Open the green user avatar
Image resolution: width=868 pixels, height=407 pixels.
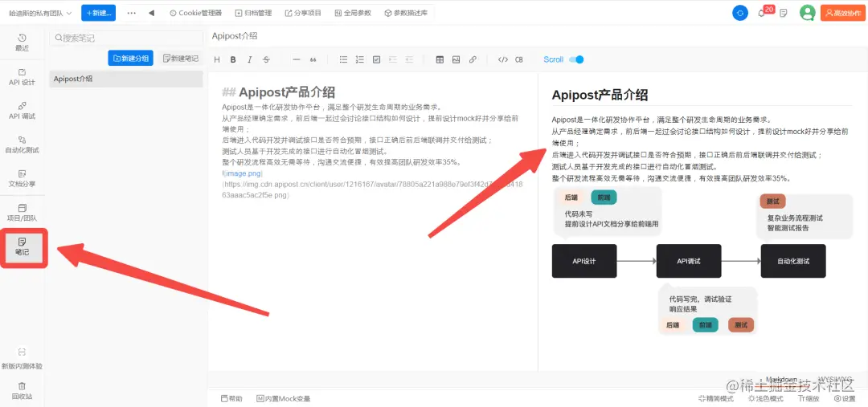[807, 13]
